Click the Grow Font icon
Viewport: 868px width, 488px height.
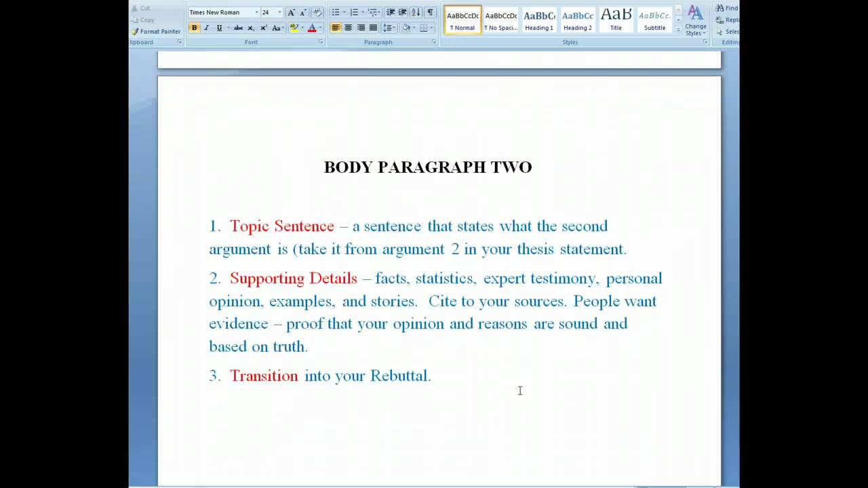tap(291, 12)
